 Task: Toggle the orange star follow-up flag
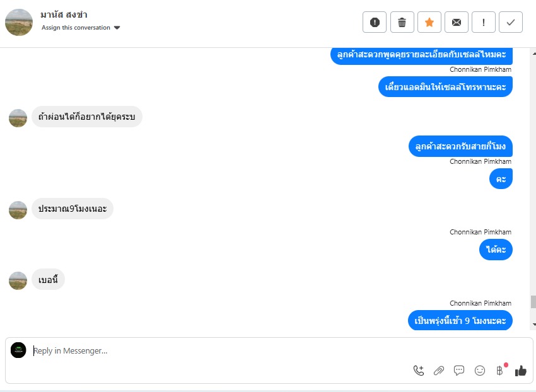429,22
